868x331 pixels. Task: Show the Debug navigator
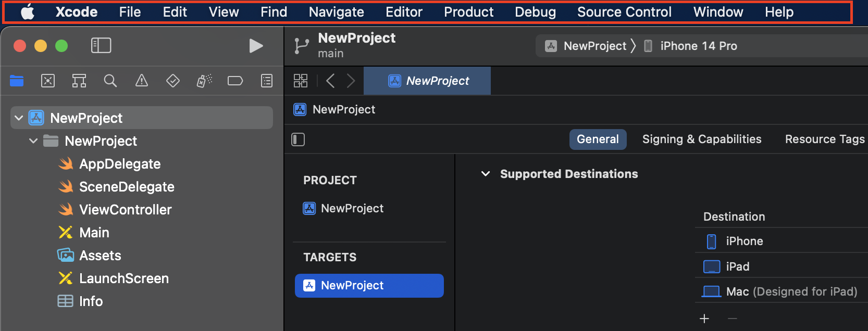204,81
